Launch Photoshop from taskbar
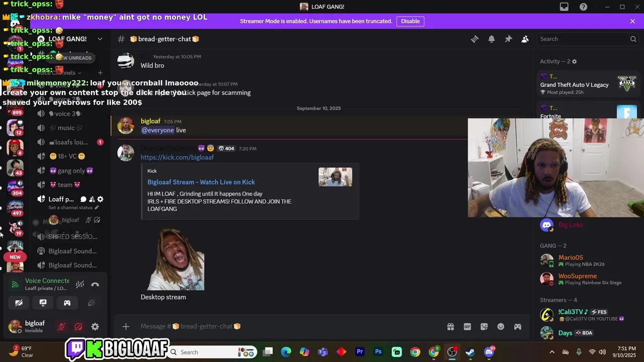The width and height of the screenshot is (644, 362). 378,352
